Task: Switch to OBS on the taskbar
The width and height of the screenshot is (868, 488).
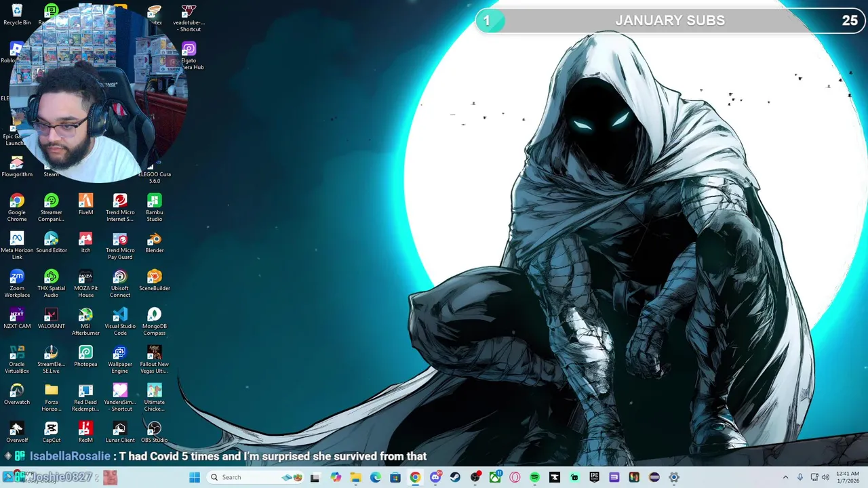Action: pyautogui.click(x=475, y=477)
